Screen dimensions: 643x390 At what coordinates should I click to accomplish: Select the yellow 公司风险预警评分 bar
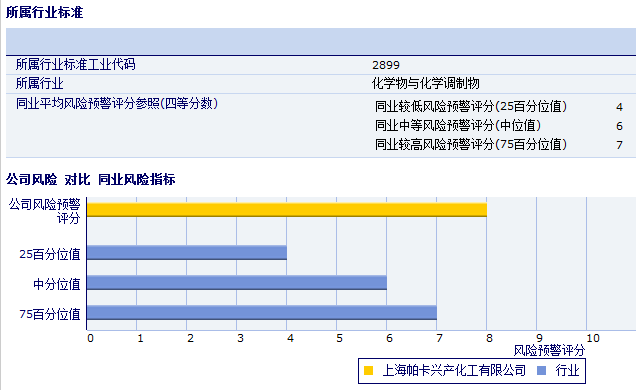coord(287,210)
